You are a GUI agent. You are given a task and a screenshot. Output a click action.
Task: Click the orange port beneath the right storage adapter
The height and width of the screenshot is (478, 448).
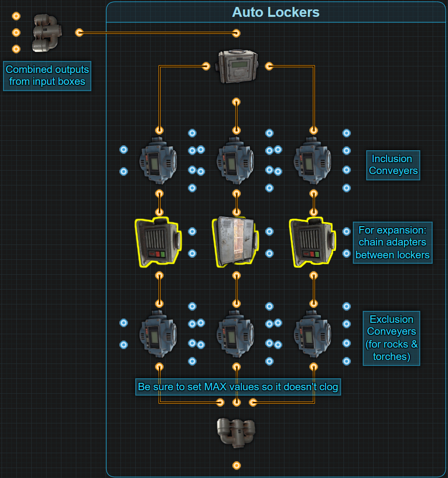coord(314,276)
